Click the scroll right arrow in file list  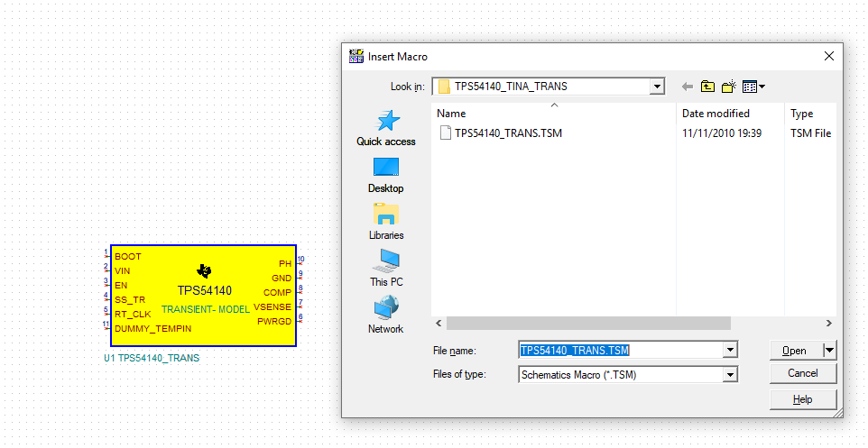(828, 323)
